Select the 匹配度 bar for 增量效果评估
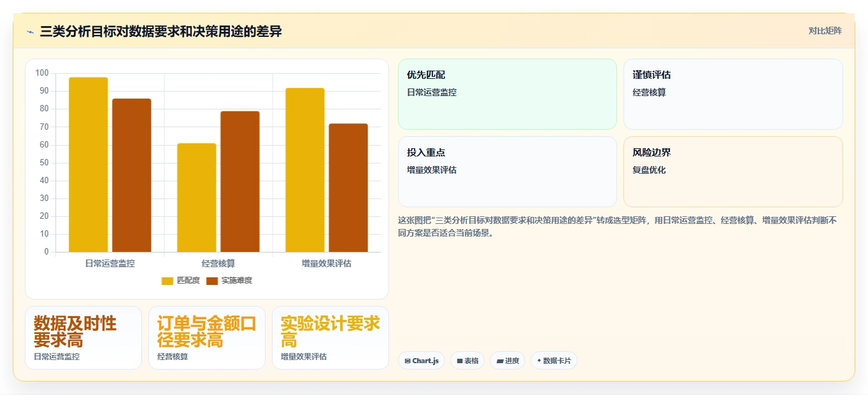 click(x=305, y=170)
